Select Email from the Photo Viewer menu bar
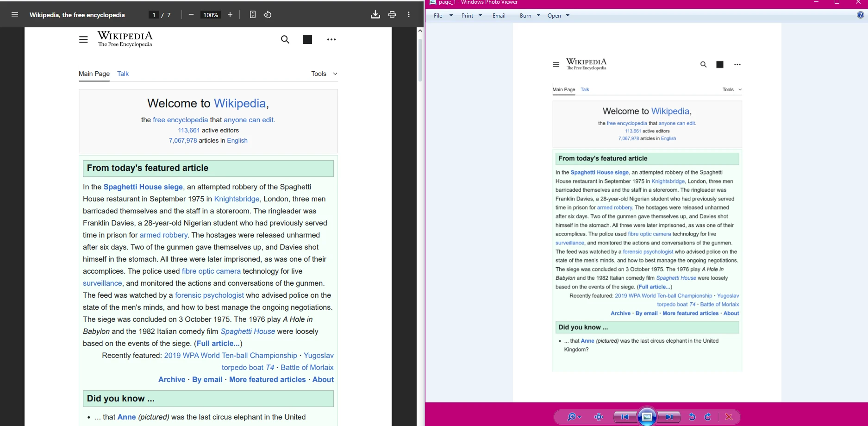The width and height of the screenshot is (868, 426). tap(499, 15)
